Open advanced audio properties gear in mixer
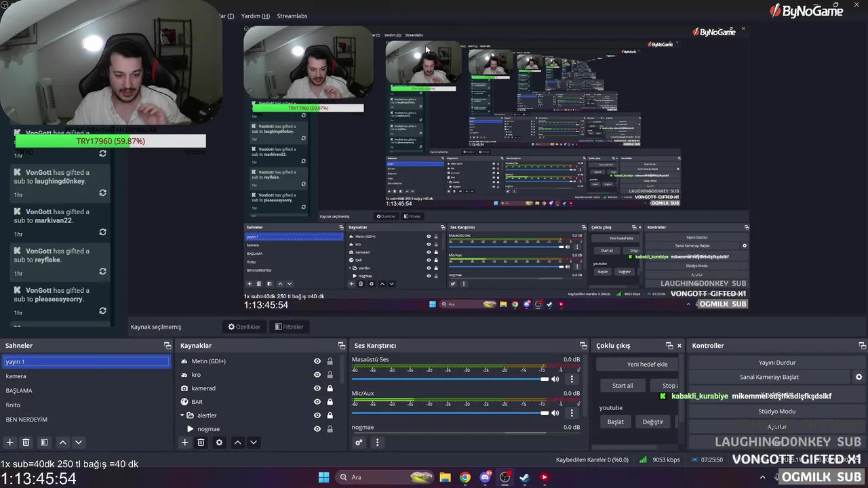 (x=359, y=443)
